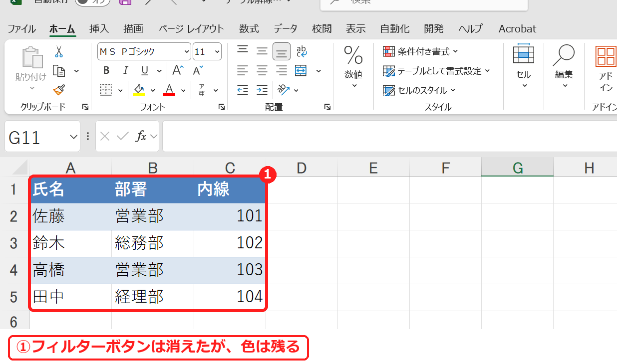Switch to the Draw (描画) tab
Image resolution: width=617 pixels, height=364 pixels.
pos(133,28)
